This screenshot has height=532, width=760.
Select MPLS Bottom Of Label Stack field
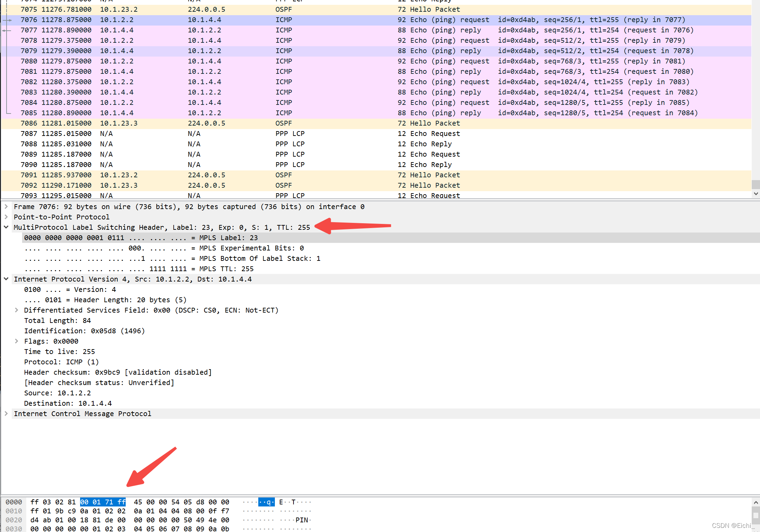coord(391,258)
